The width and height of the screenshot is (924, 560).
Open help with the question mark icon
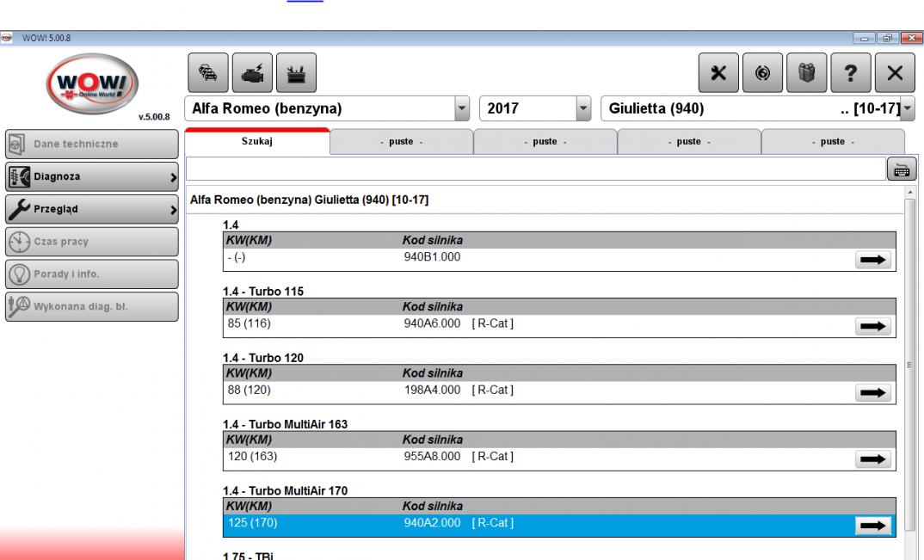[850, 72]
